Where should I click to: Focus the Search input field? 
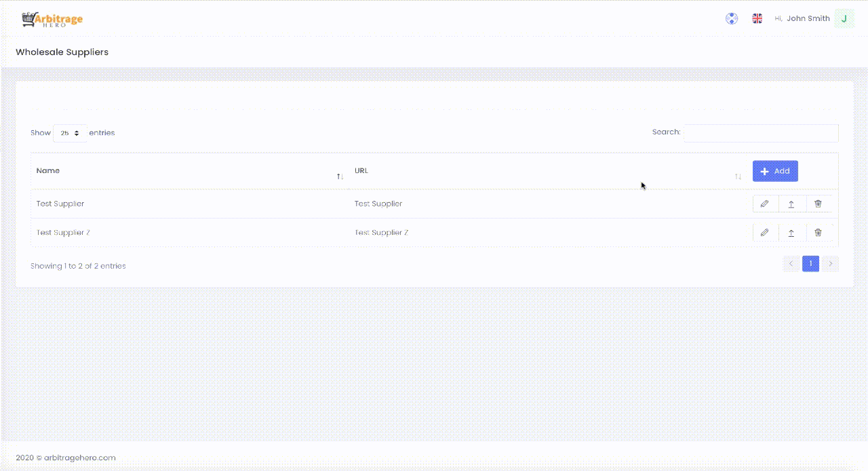(761, 133)
